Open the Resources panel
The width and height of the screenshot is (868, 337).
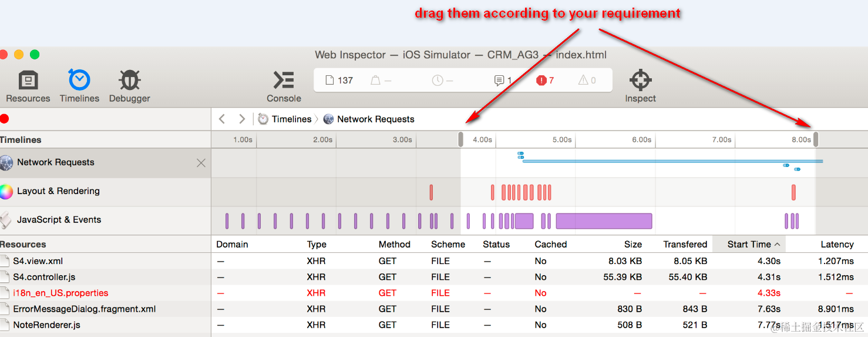pyautogui.click(x=28, y=86)
